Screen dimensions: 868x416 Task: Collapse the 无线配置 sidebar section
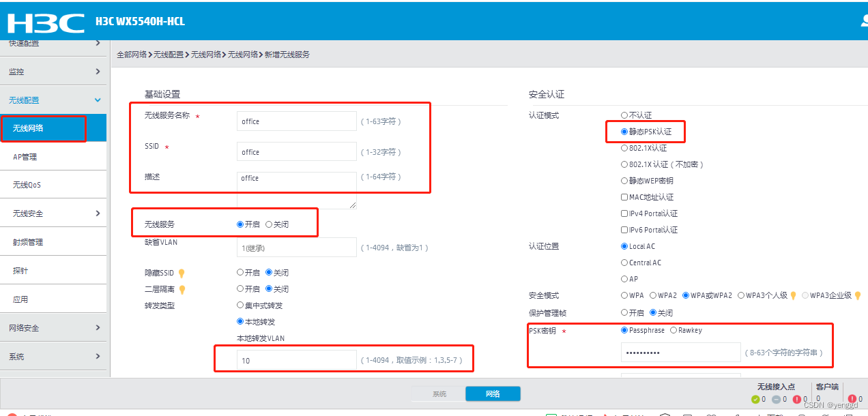click(55, 99)
